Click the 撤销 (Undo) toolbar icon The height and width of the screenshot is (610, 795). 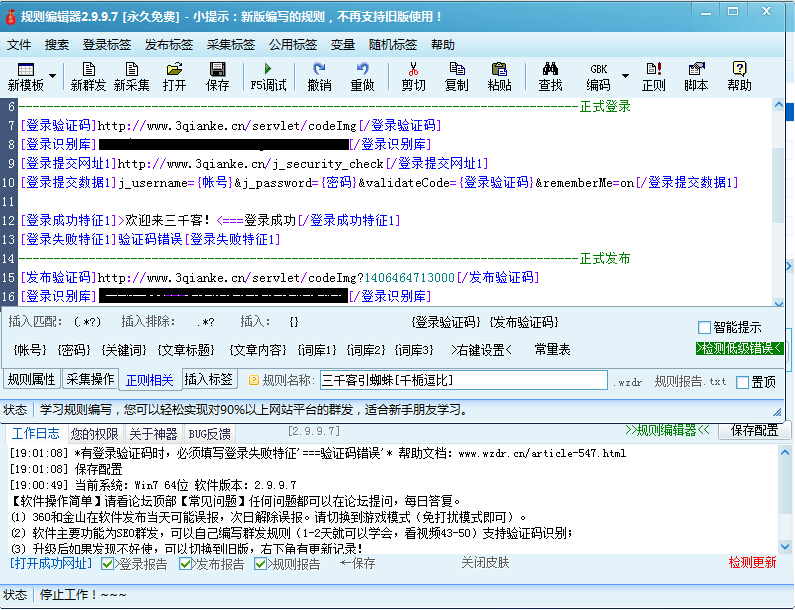[319, 76]
